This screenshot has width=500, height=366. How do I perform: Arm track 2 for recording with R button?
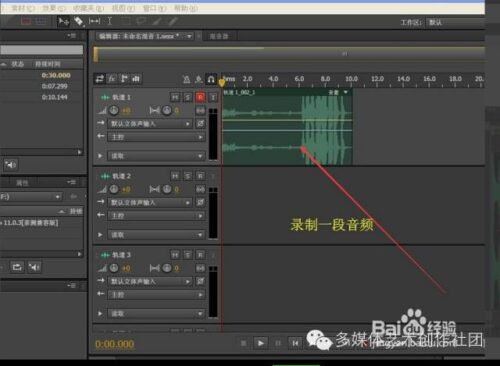(200, 176)
